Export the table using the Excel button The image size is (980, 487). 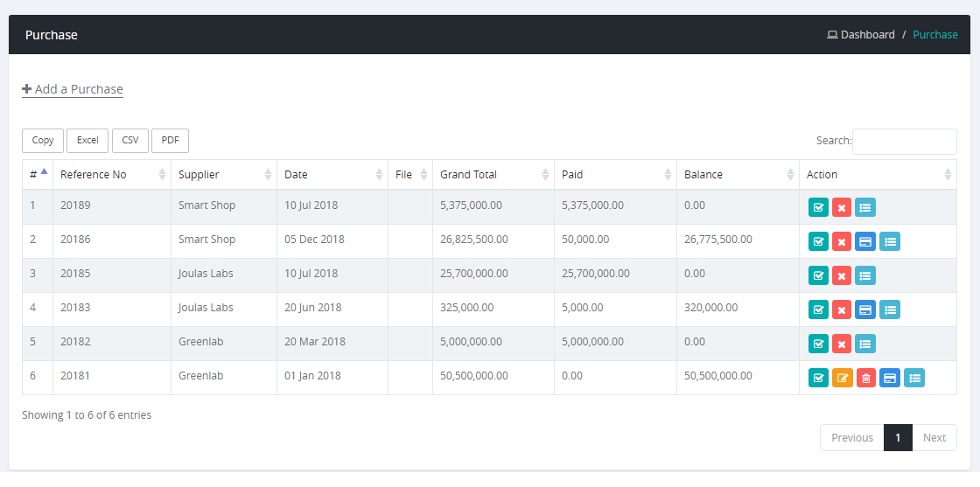click(x=87, y=141)
